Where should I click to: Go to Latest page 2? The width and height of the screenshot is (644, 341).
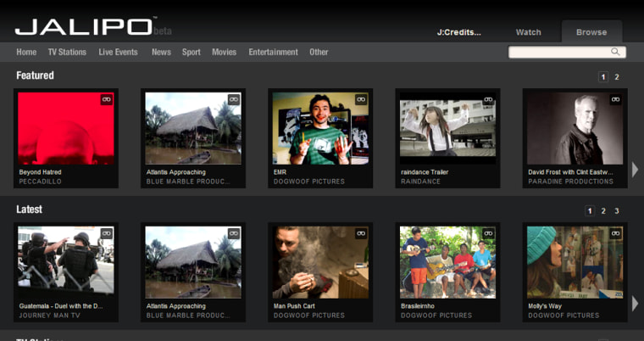click(603, 211)
